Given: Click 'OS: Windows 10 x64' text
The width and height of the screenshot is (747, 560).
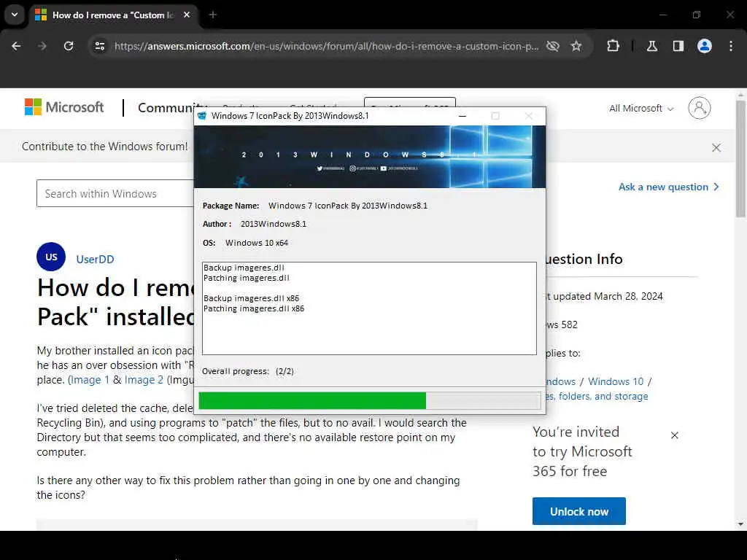Looking at the screenshot, I should click(x=245, y=243).
